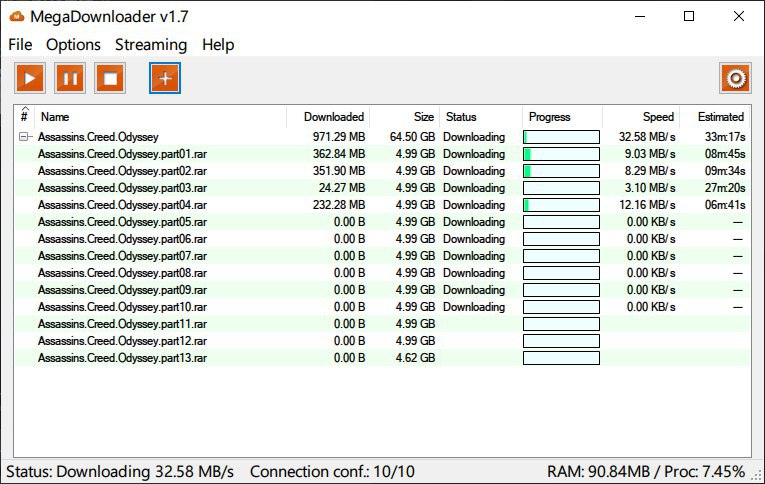The image size is (765, 484).
Task: Select Assassins.Creed.Odyssey.part13.rar file
Action: click(122, 358)
